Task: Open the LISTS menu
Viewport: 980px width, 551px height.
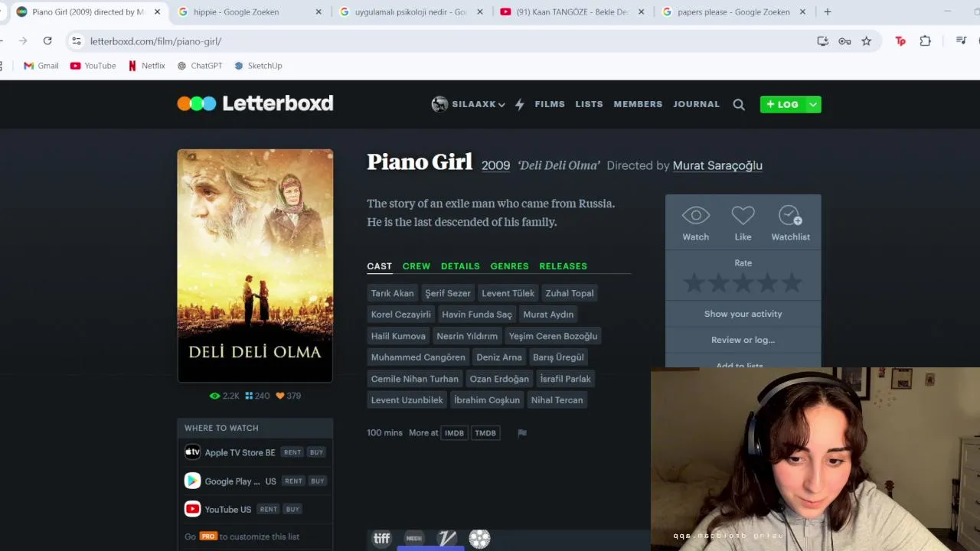Action: (x=589, y=104)
